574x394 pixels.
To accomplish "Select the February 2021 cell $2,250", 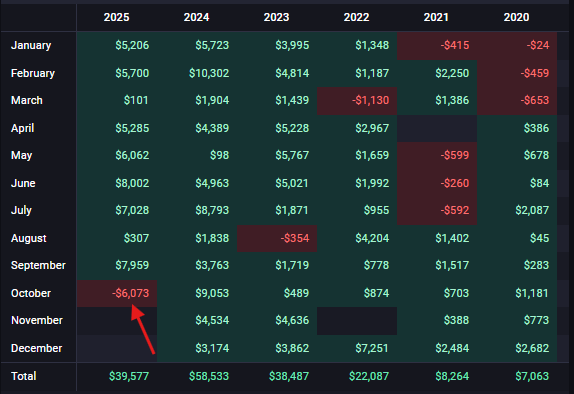I will (x=437, y=73).
